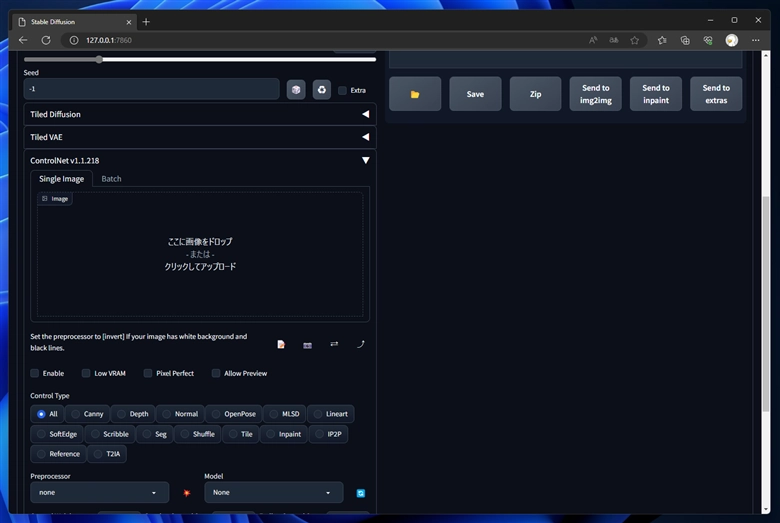
Task: Open the translate icon in address bar
Action: pos(614,40)
